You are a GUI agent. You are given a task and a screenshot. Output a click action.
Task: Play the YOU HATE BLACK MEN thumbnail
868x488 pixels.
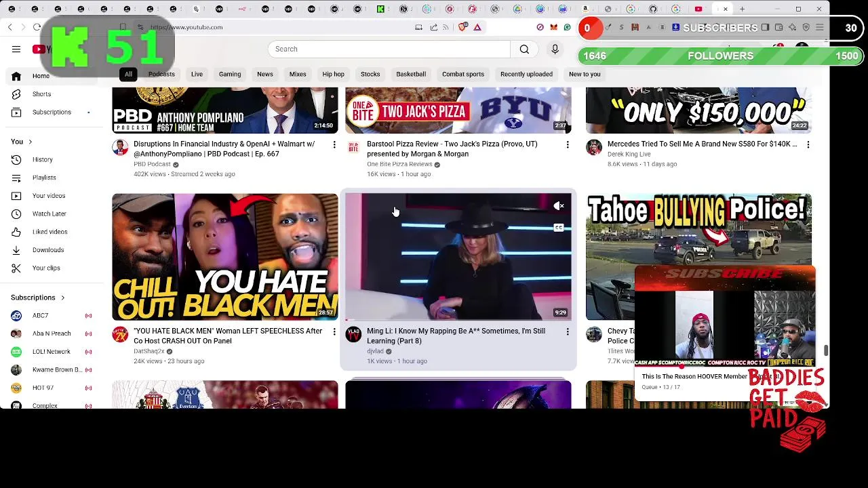(x=225, y=257)
